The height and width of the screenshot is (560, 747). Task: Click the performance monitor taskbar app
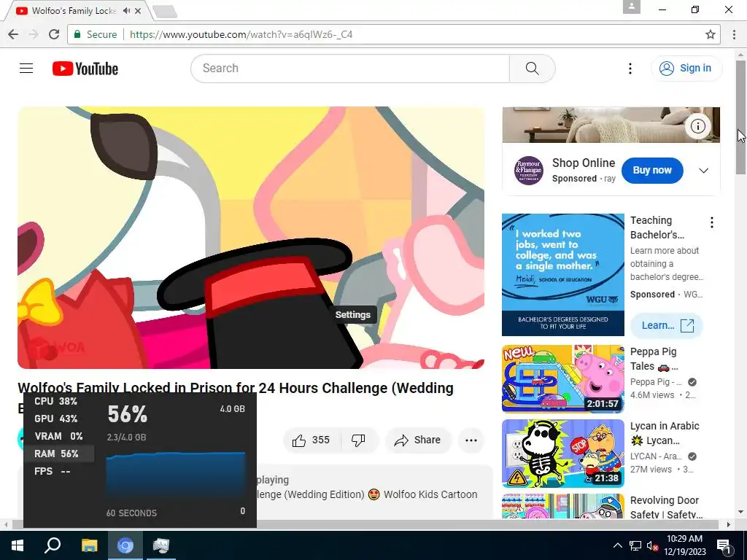161,545
